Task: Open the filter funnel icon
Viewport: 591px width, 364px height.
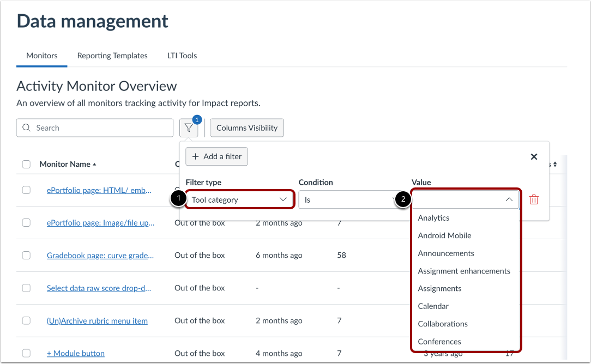Action: (x=189, y=128)
